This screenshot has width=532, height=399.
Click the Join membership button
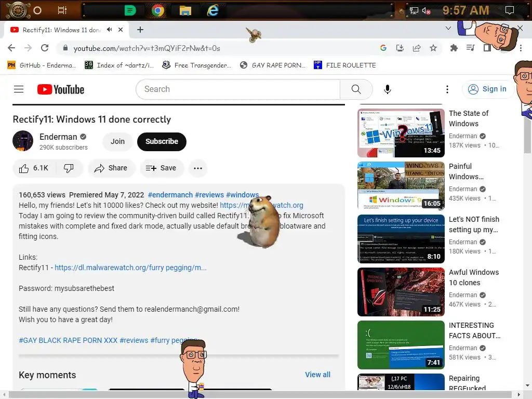tap(118, 141)
